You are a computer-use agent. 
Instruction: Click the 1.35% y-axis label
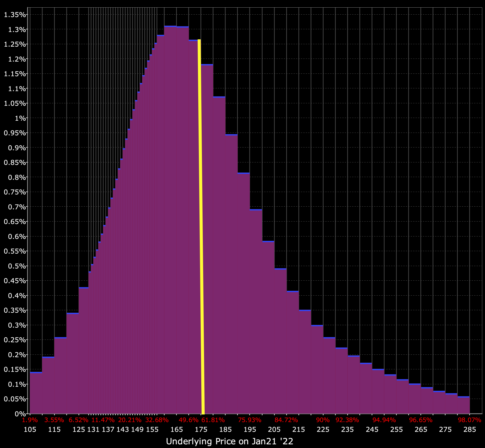(x=15, y=14)
